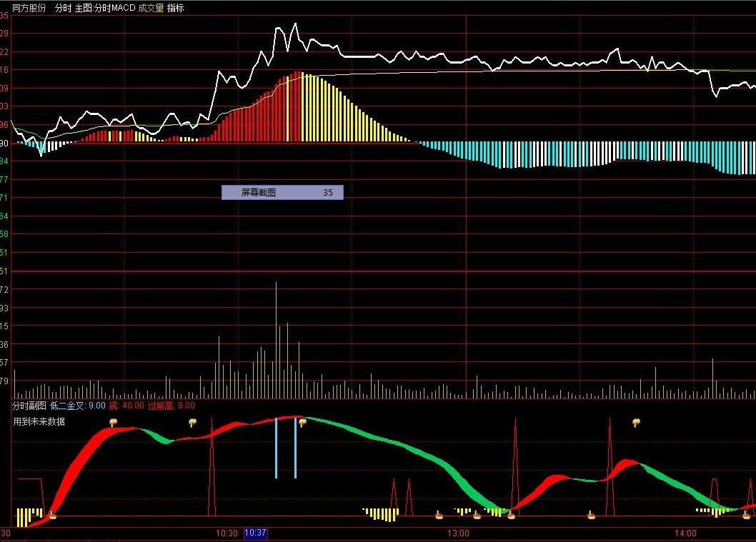Click the right blue vertical signal bar
This screenshot has height=542, width=756.
[x=296, y=448]
